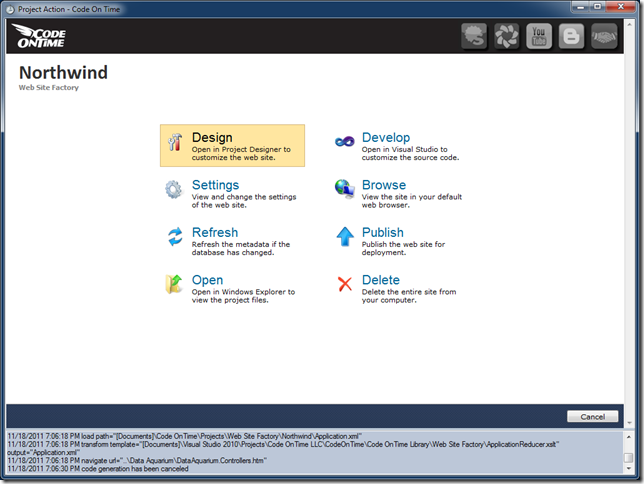Open project files in Windows Explorer
Viewport: 644px width, 484px height.
click(x=207, y=280)
